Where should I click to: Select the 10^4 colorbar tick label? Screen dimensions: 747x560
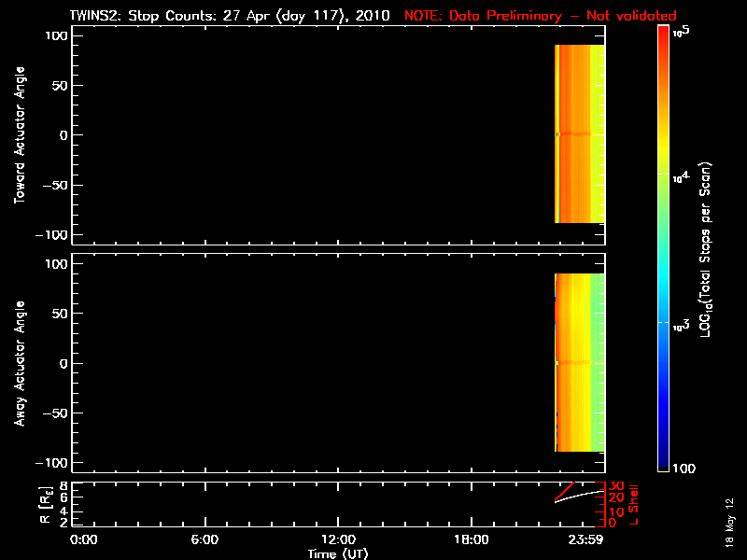click(x=682, y=177)
